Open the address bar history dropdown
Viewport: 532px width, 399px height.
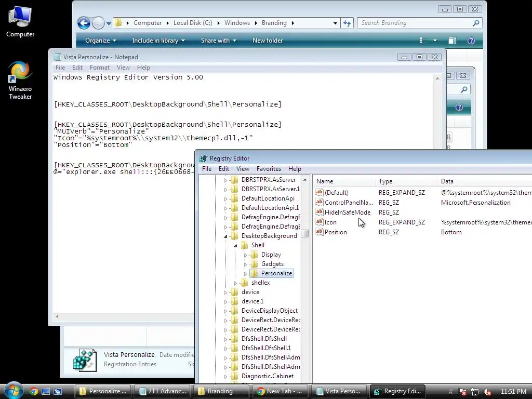(335, 23)
